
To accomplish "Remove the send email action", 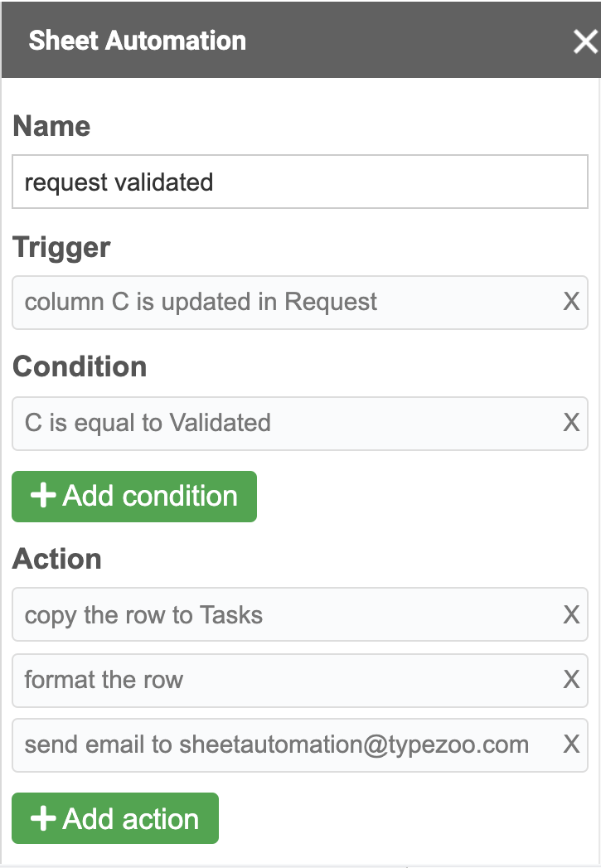I will pyautogui.click(x=571, y=744).
